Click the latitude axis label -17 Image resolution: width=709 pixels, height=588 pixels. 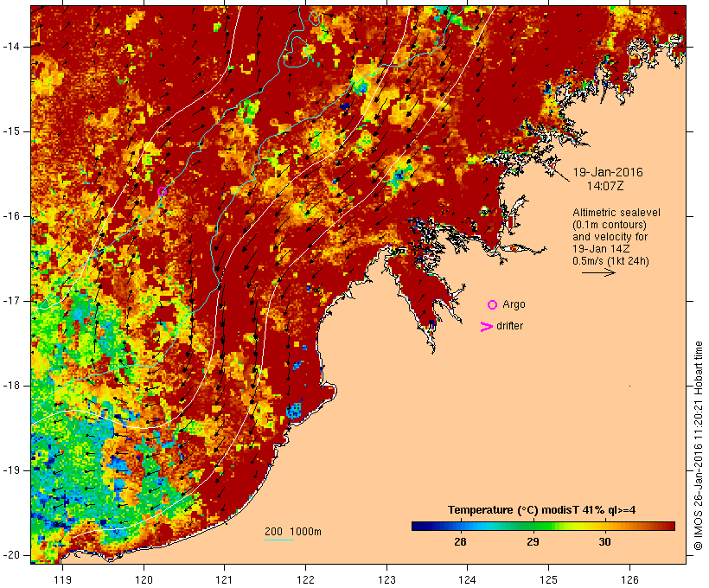pos(11,301)
